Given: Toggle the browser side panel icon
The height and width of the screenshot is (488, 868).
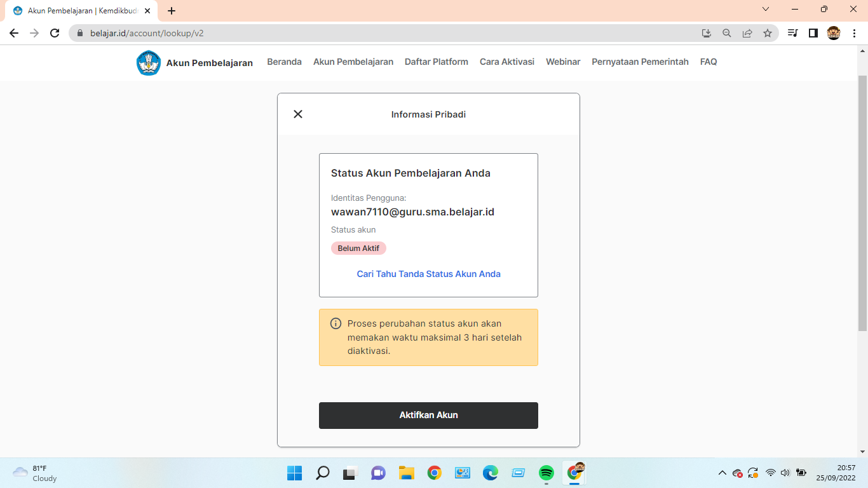Looking at the screenshot, I should tap(813, 33).
